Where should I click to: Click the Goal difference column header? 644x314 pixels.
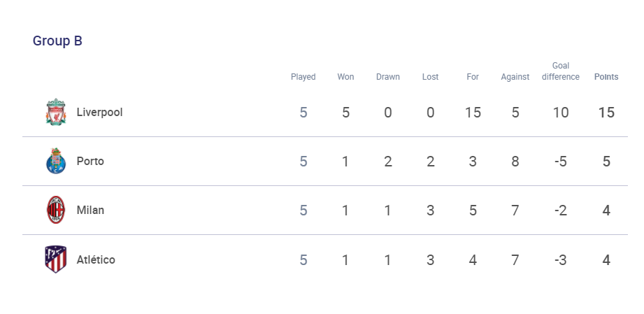(x=561, y=71)
